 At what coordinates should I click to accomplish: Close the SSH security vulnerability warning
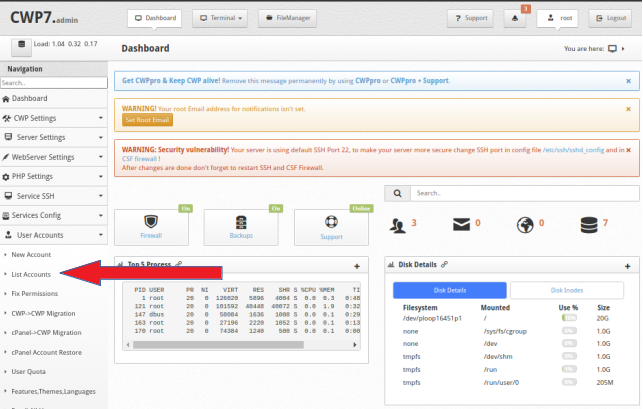point(628,150)
